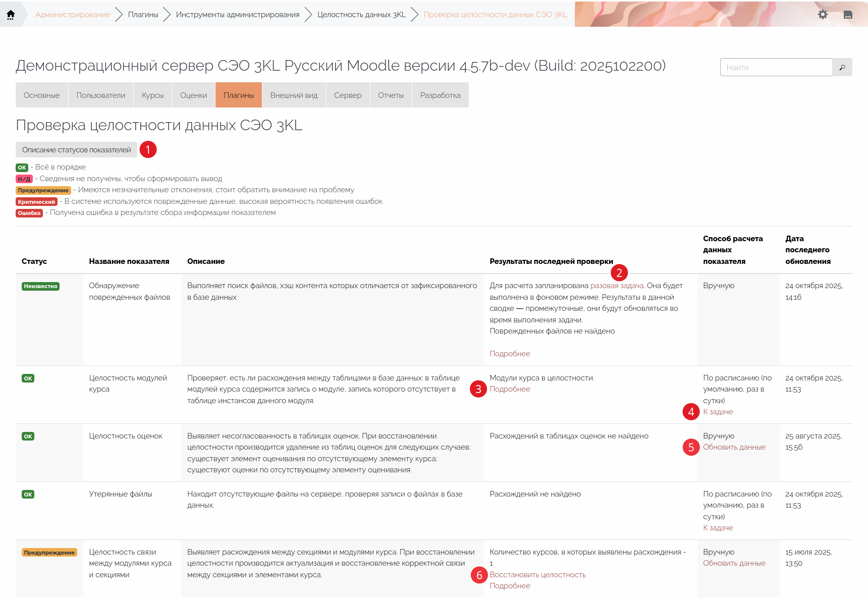The height and width of the screenshot is (602, 868).
Task: Click inside the Найти search field
Action: [x=776, y=67]
